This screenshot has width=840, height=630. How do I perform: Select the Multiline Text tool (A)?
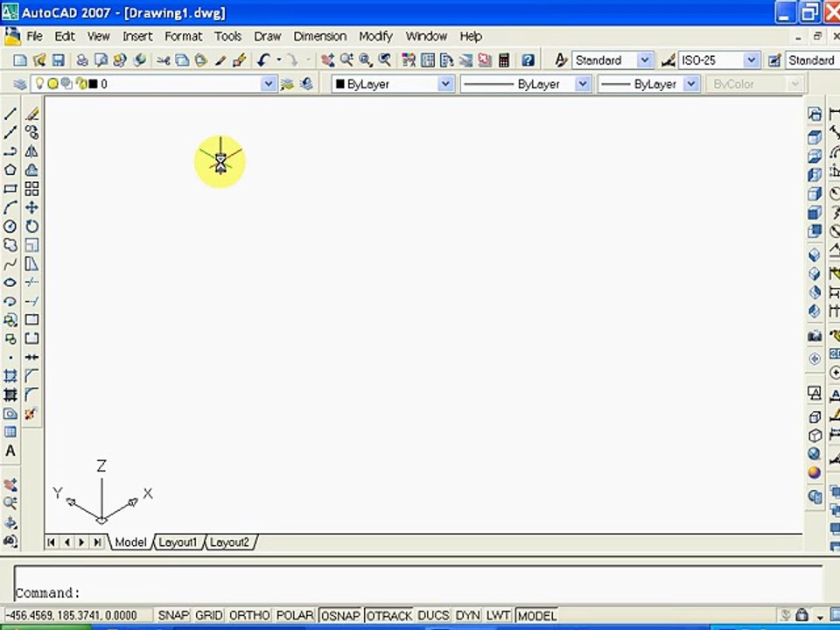coord(10,451)
